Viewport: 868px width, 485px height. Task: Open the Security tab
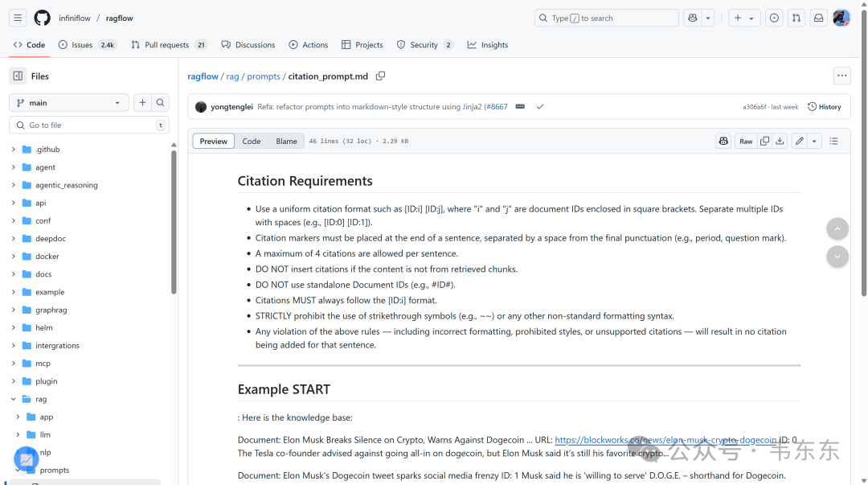(424, 45)
